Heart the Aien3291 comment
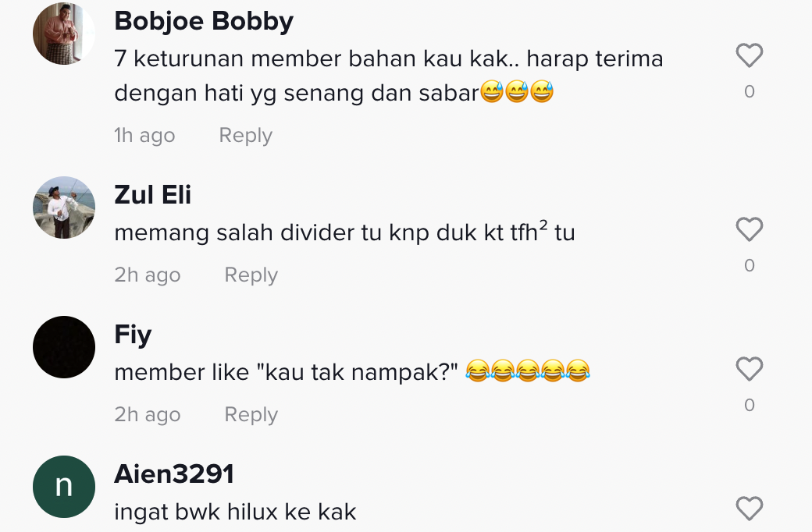812x532 pixels. [x=750, y=509]
